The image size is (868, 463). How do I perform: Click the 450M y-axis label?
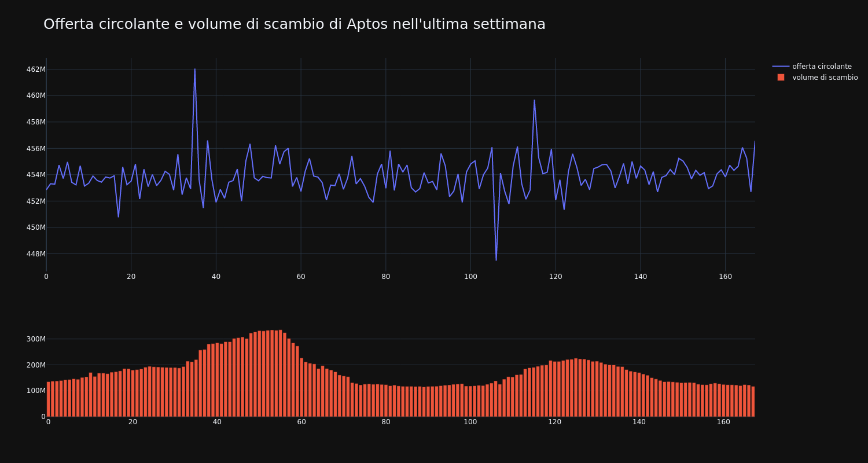[x=36, y=227]
